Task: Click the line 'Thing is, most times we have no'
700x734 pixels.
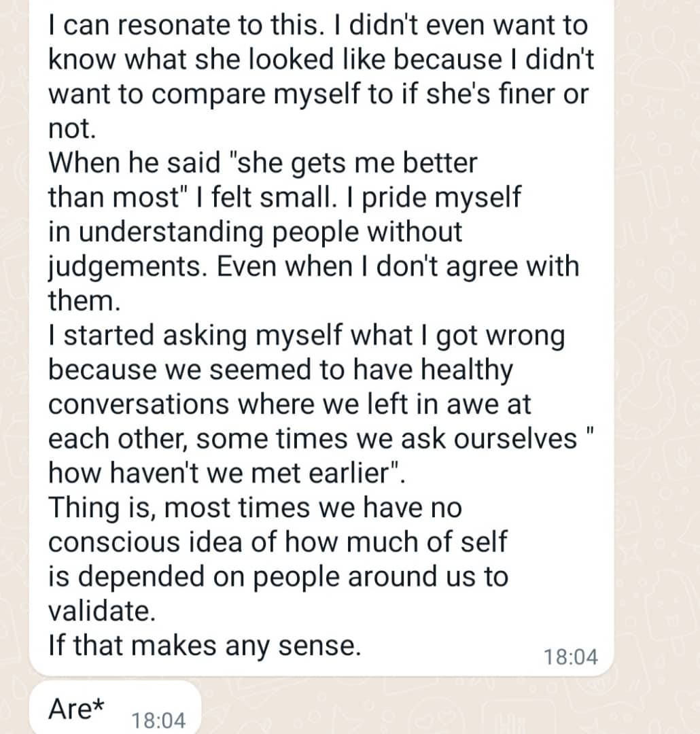Action: pyautogui.click(x=255, y=508)
